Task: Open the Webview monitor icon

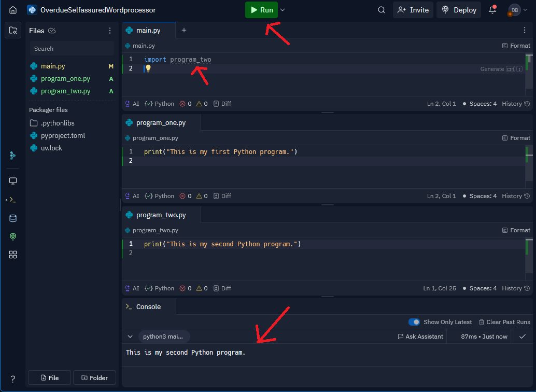Action: pos(13,181)
